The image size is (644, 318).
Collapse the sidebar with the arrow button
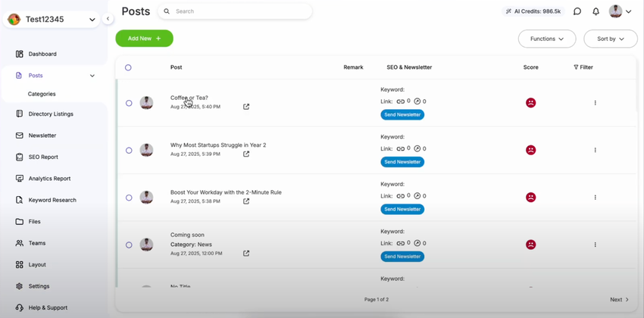tap(108, 19)
